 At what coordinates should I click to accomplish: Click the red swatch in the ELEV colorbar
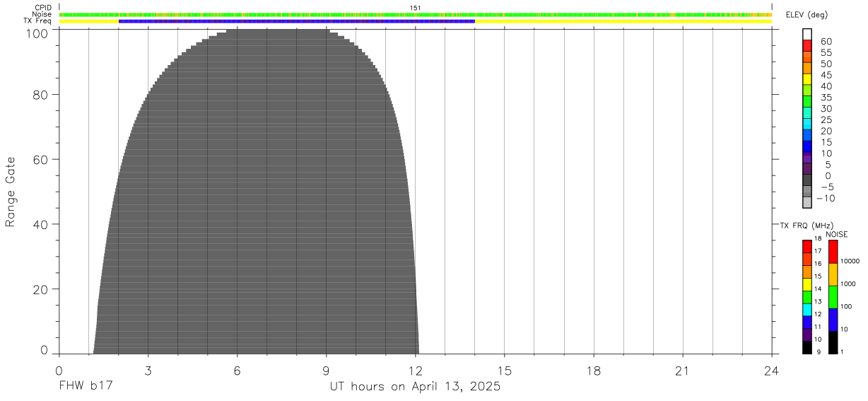(807, 45)
